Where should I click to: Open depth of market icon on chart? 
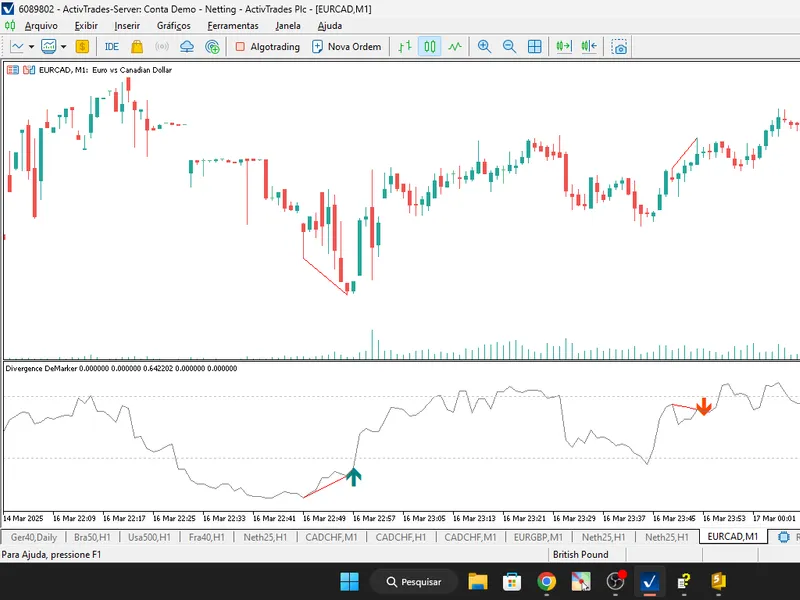point(29,70)
